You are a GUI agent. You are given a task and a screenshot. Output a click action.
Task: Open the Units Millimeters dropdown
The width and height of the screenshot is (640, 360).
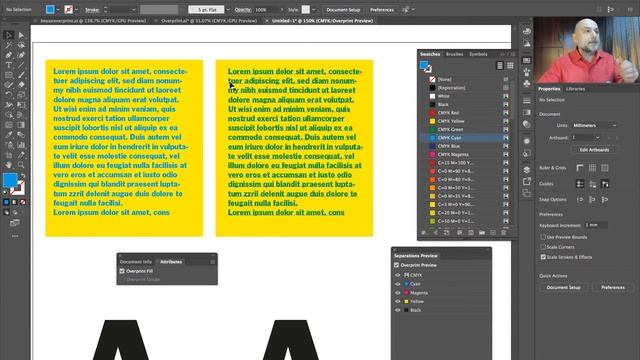pos(594,125)
